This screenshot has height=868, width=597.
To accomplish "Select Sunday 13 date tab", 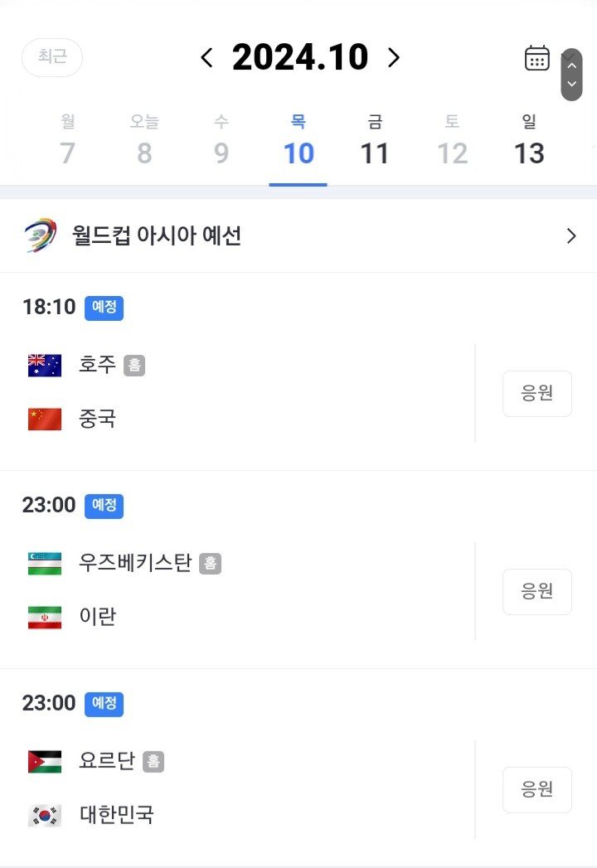I will click(x=529, y=141).
